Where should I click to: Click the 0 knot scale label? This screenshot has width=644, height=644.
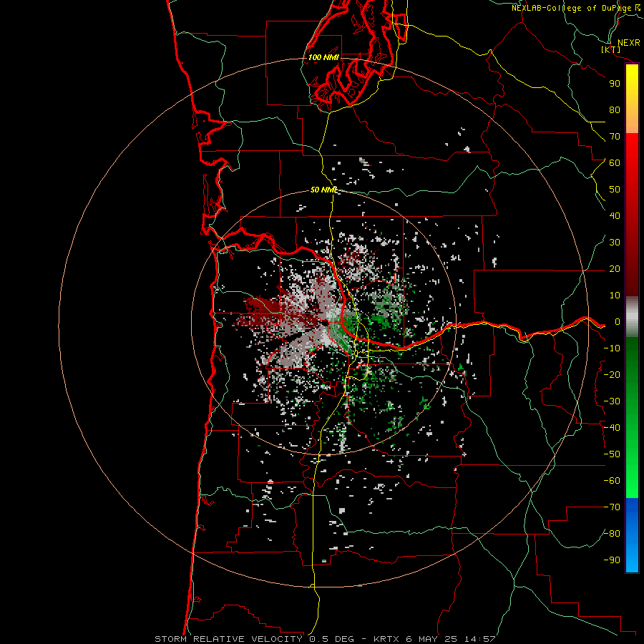[618, 322]
